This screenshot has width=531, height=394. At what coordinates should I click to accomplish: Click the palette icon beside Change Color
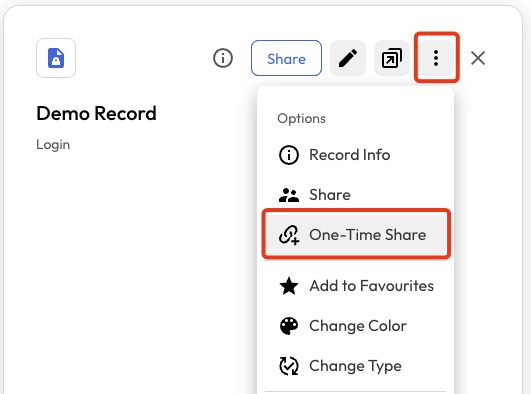(x=289, y=326)
